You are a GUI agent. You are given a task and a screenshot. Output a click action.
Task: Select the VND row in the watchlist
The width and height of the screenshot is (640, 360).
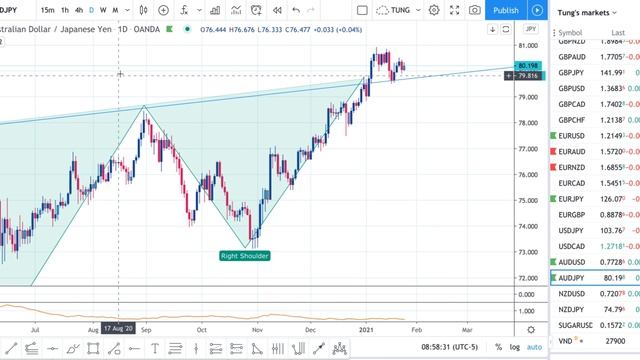point(595,341)
